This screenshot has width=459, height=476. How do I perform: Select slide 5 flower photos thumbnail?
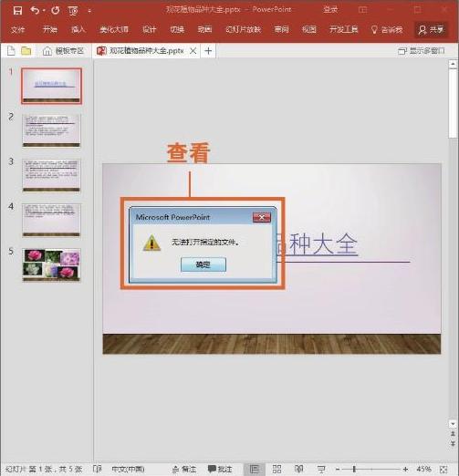pyautogui.click(x=51, y=264)
